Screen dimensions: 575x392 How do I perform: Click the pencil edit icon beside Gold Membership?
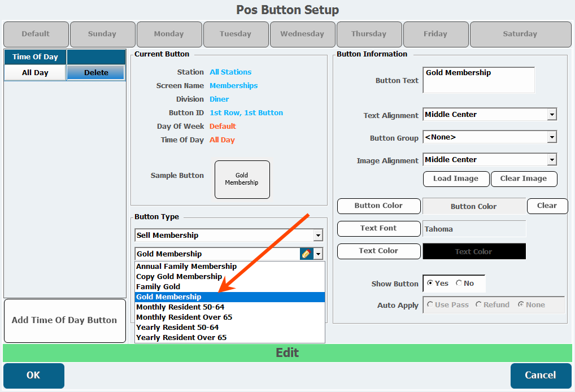coord(307,254)
